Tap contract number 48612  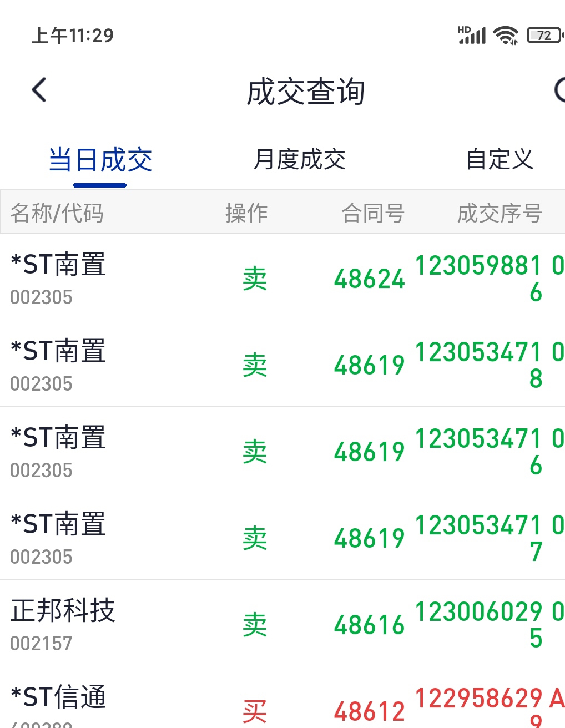coord(370,711)
